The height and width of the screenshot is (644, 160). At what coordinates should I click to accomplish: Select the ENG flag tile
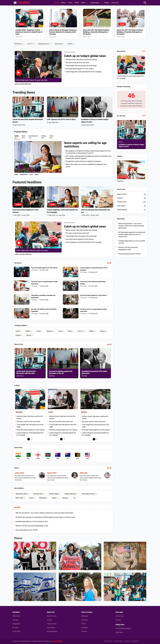(x=38, y=456)
